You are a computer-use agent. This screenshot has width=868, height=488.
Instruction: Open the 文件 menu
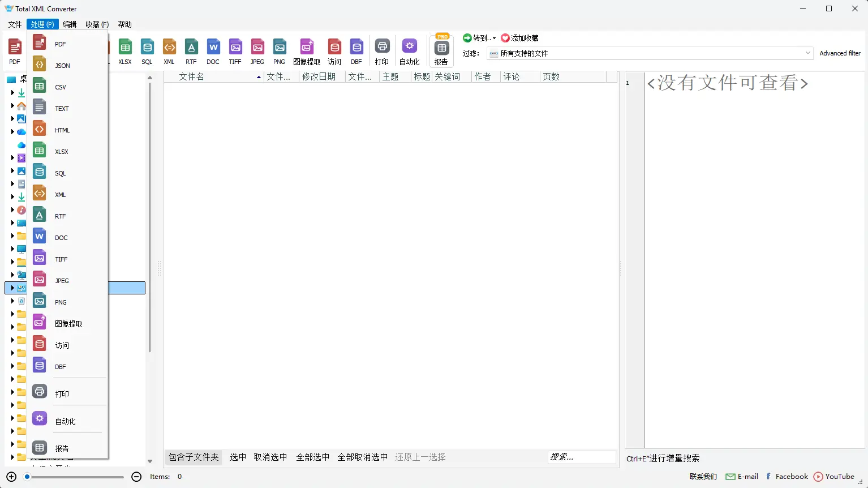(15, 24)
